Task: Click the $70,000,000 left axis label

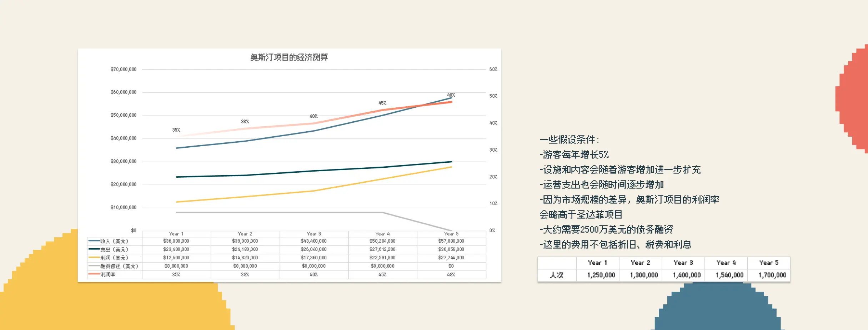Action: 123,69
